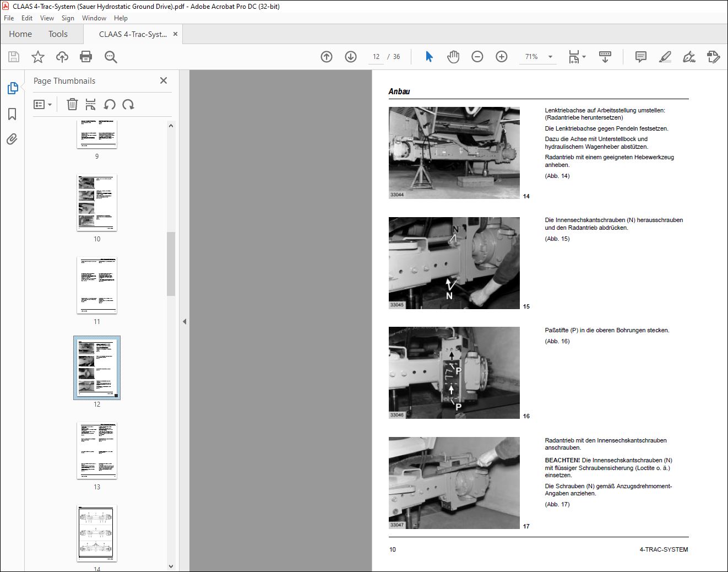Click the page number field showing 12

click(x=376, y=57)
